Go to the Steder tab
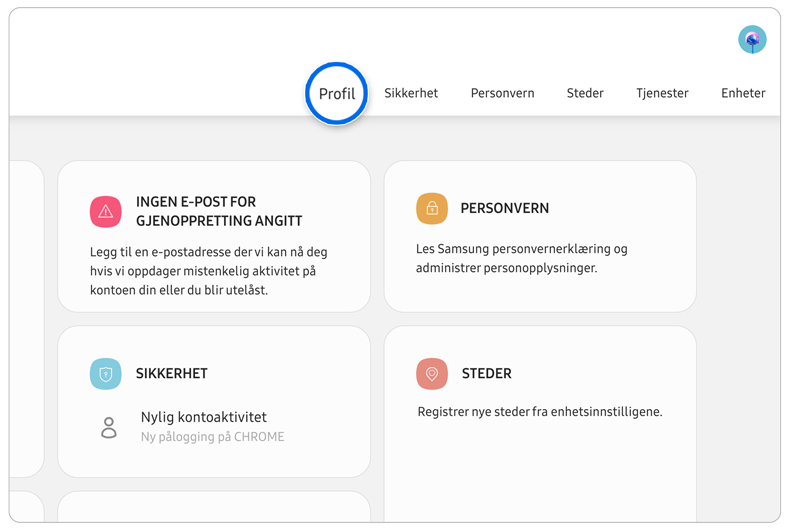The image size is (800, 530). tap(585, 93)
